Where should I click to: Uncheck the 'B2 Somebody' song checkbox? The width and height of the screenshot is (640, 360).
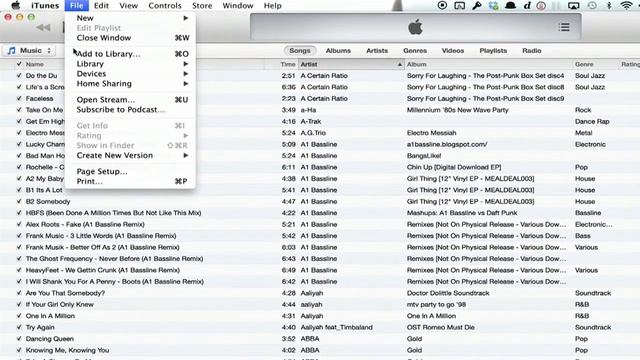coord(19,201)
